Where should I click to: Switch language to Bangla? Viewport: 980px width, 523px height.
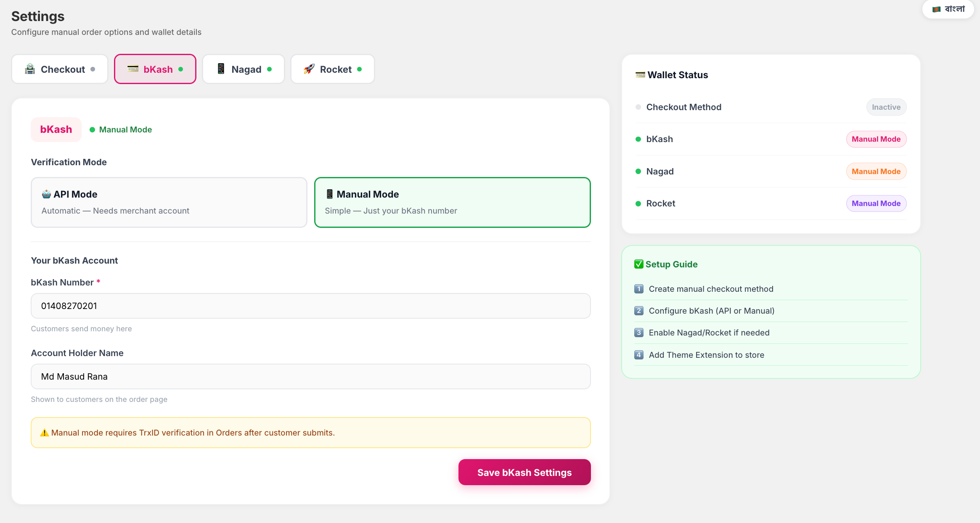[948, 9]
